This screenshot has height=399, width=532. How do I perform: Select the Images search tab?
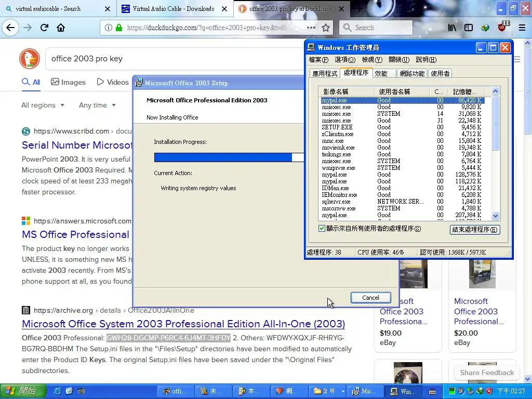(x=68, y=82)
